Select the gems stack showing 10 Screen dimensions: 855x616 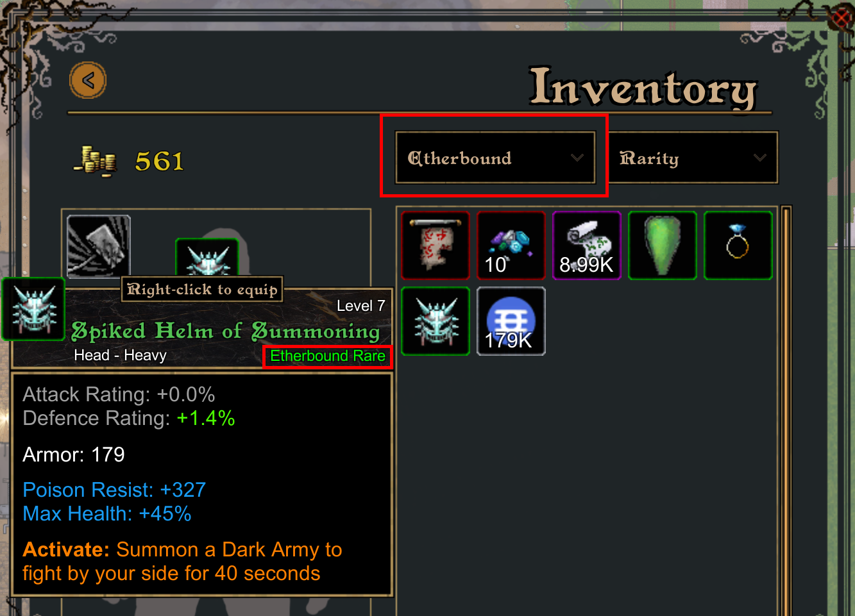(x=511, y=246)
